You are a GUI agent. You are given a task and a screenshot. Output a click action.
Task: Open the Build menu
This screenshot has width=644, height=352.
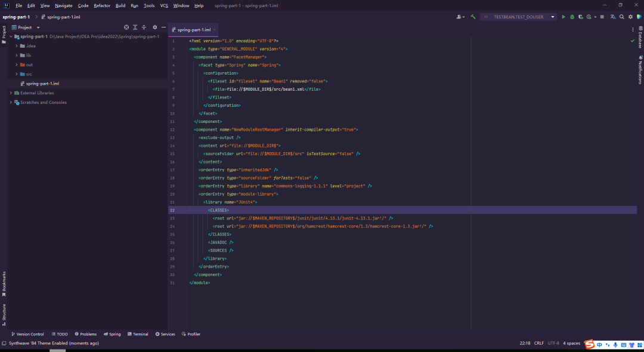[x=120, y=6]
